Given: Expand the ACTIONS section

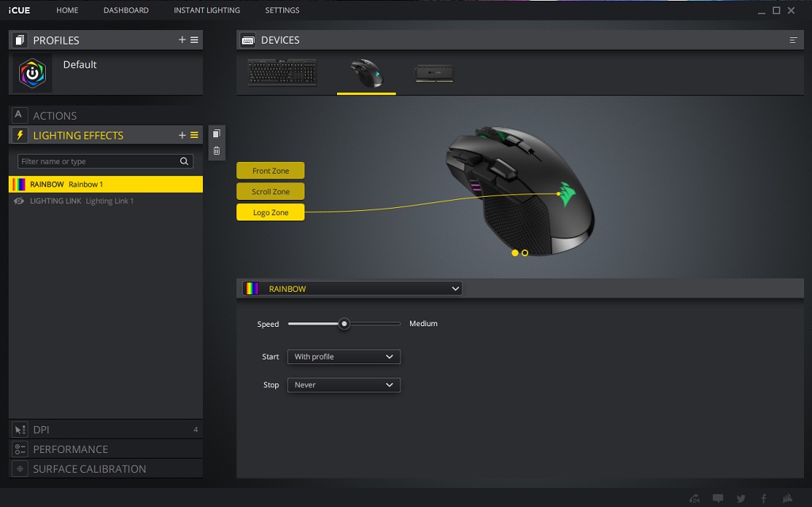Looking at the screenshot, I should (x=105, y=116).
